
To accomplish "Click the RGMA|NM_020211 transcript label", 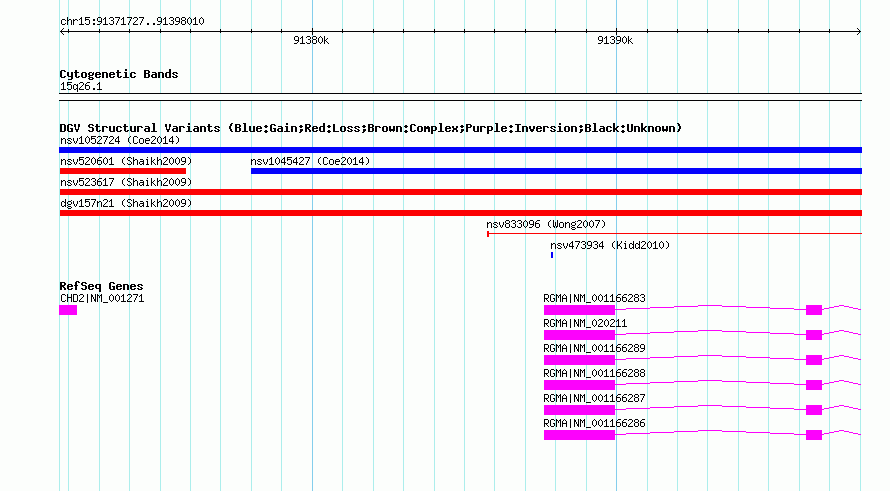I will pos(585,324).
